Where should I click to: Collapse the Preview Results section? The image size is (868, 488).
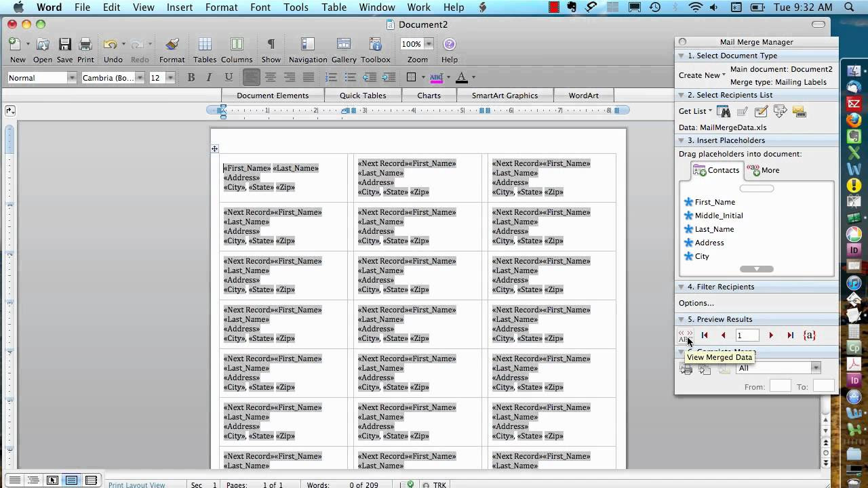tap(681, 319)
